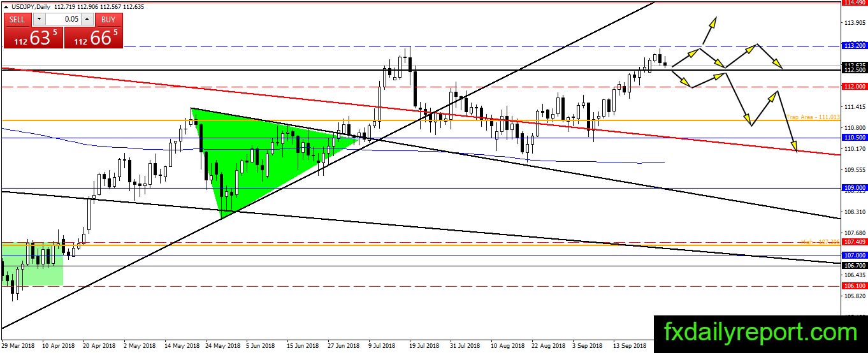Click the 29 Mar 2018 date label

tap(18, 346)
